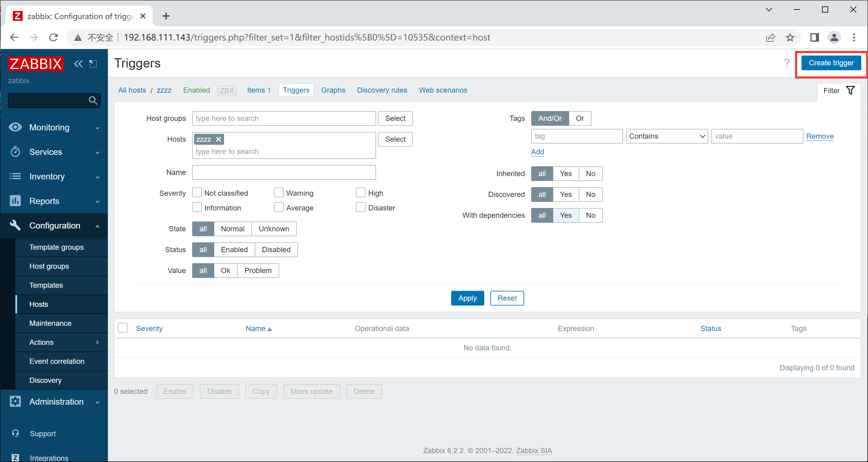Set Inherited filter to Yes
The width and height of the screenshot is (868, 462).
point(565,174)
